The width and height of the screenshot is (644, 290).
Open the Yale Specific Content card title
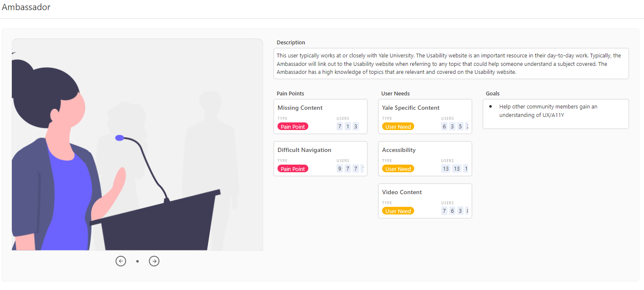click(410, 108)
